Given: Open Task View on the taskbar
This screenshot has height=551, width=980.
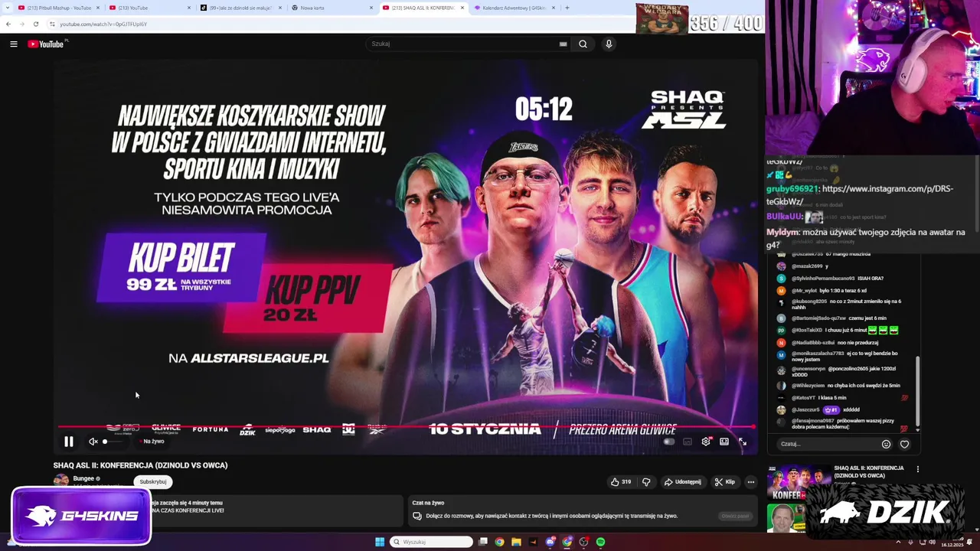Looking at the screenshot, I should click(483, 542).
